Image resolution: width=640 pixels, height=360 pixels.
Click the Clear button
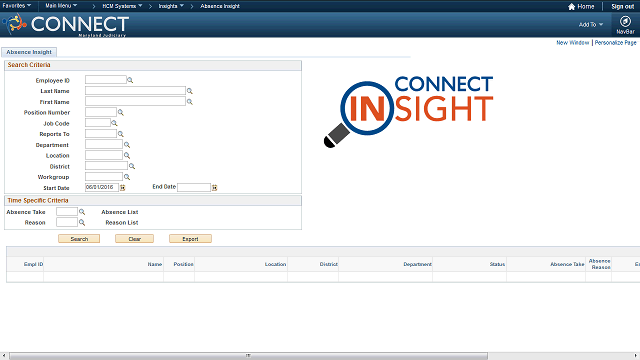134,239
